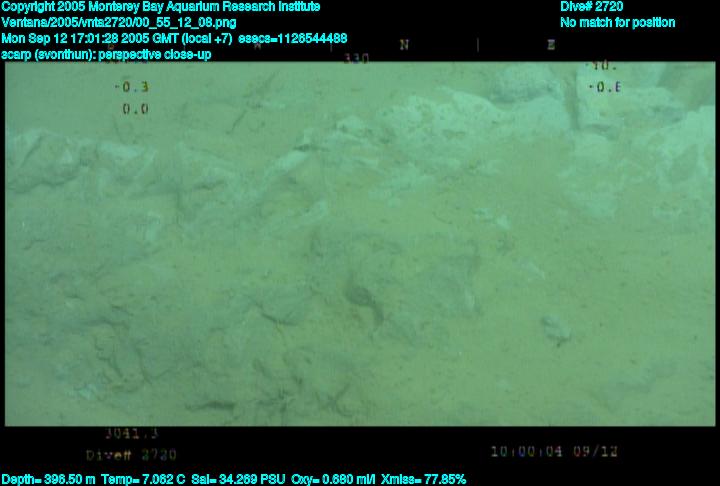This screenshot has width=720, height=486.
Task: Click the Temp= 7.082 C reading
Action: point(143,480)
